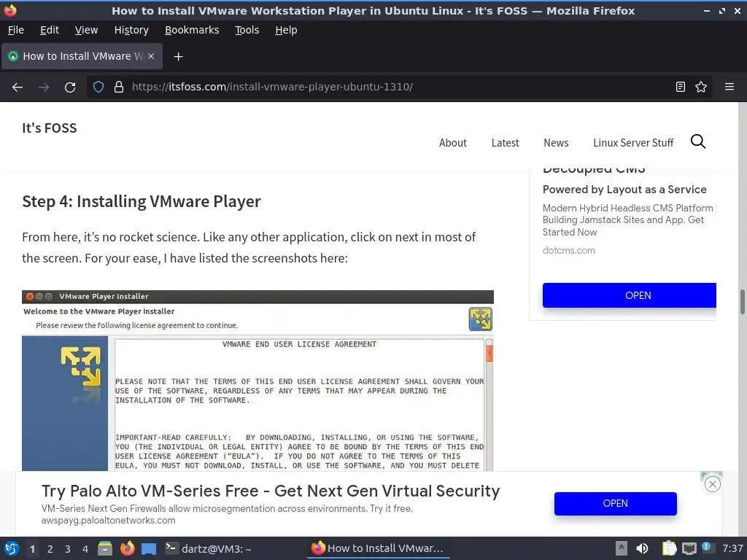This screenshot has height=560, width=747.
Task: Open the volume control in tray
Action: (642, 548)
